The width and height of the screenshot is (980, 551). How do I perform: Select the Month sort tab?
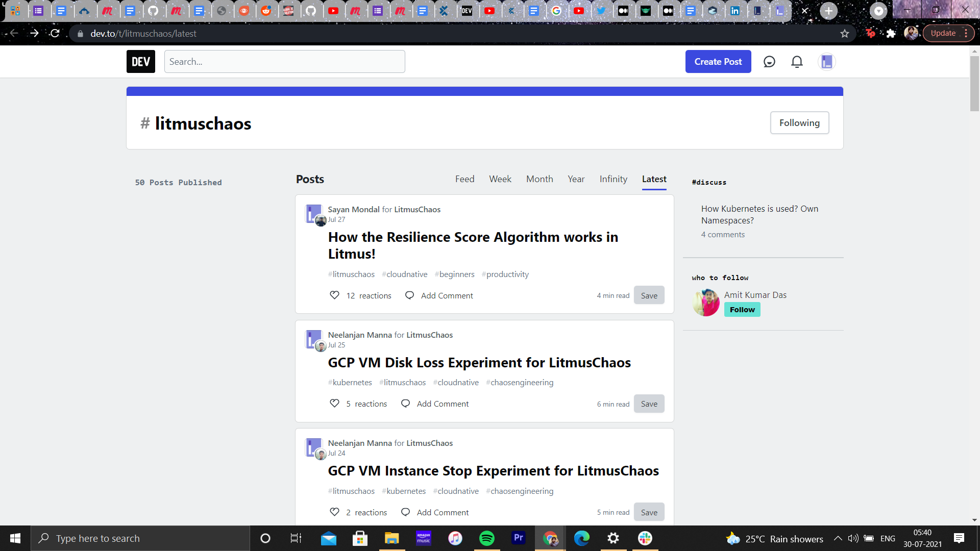(540, 179)
